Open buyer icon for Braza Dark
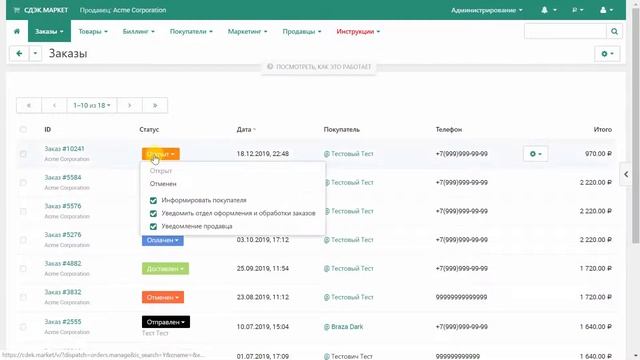Image resolution: width=640 pixels, height=360 pixels. point(327,327)
